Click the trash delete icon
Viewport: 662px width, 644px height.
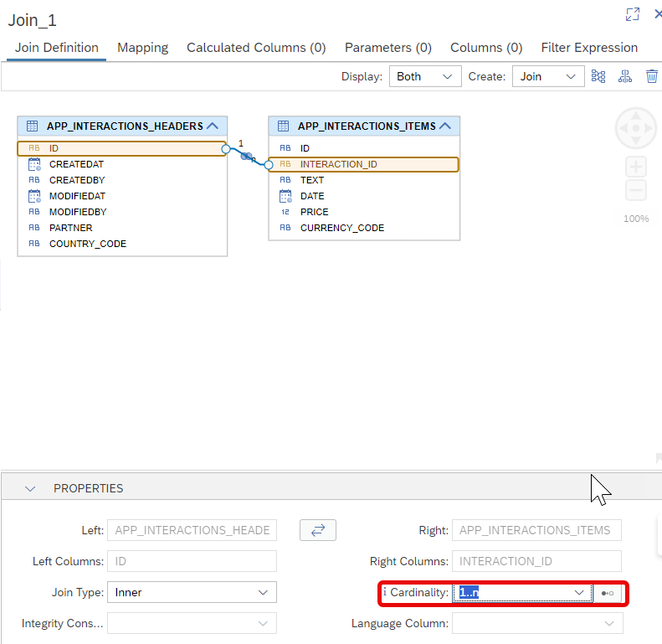[651, 76]
